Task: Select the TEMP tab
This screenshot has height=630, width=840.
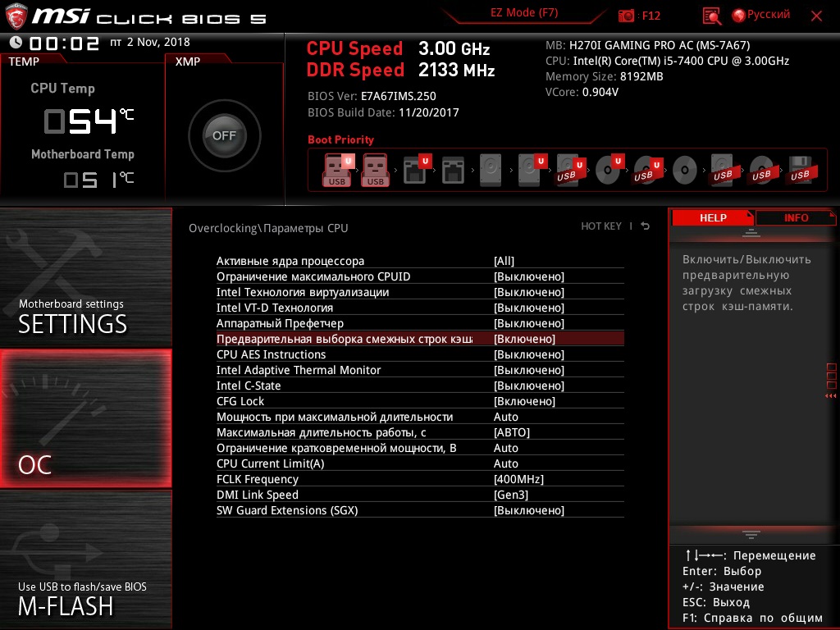Action: tap(24, 61)
